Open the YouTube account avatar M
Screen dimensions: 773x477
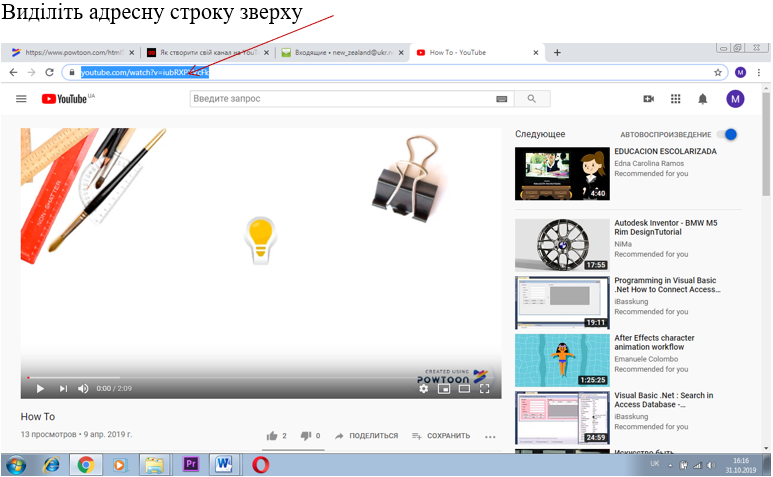[x=735, y=99]
